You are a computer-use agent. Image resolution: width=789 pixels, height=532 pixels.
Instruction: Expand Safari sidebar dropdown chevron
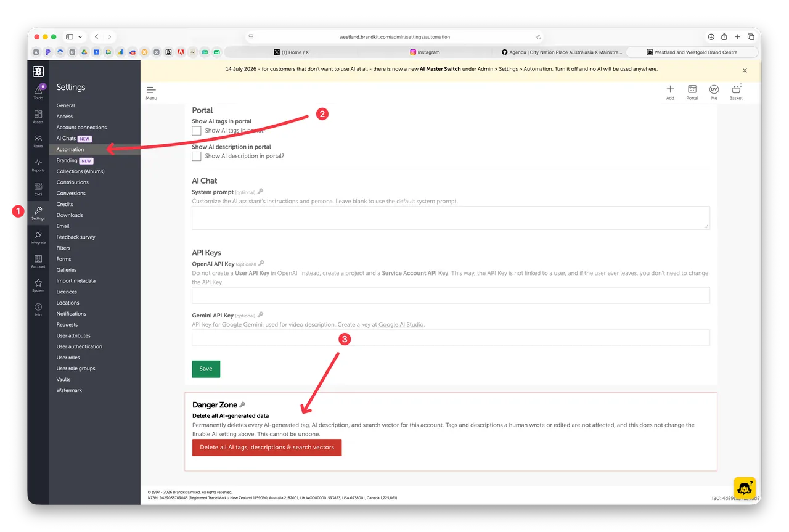(80, 37)
